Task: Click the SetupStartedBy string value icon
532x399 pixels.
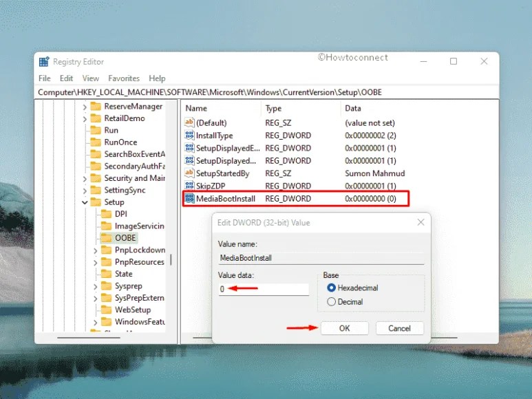Action: tap(189, 173)
